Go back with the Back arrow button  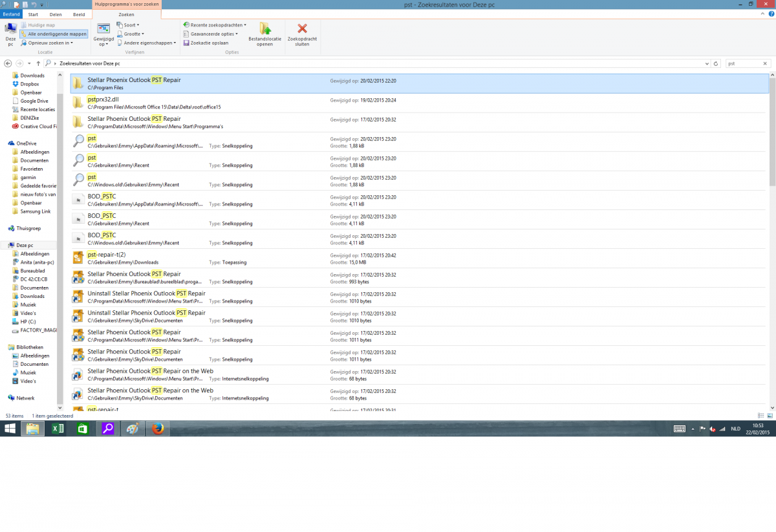(8, 63)
